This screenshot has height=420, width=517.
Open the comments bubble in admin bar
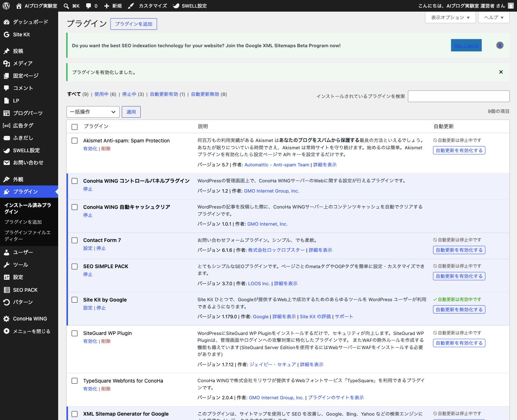click(x=88, y=6)
